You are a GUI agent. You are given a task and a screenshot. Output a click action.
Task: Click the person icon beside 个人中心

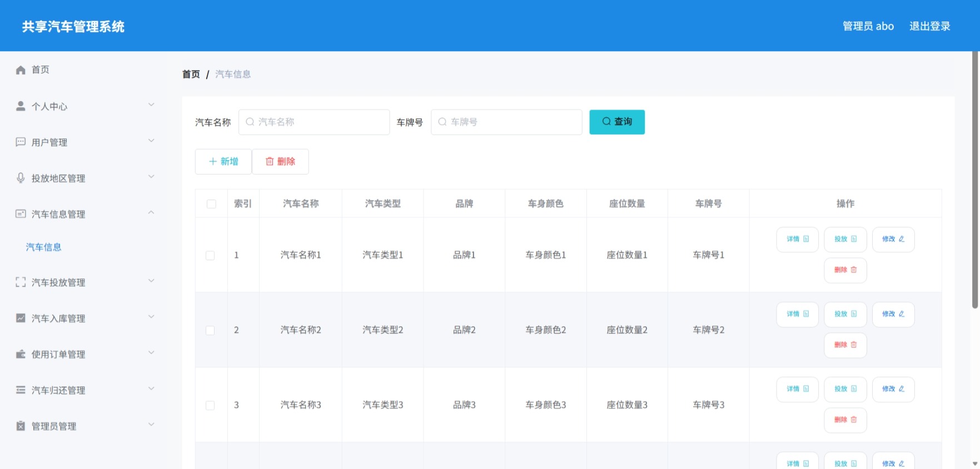(21, 106)
